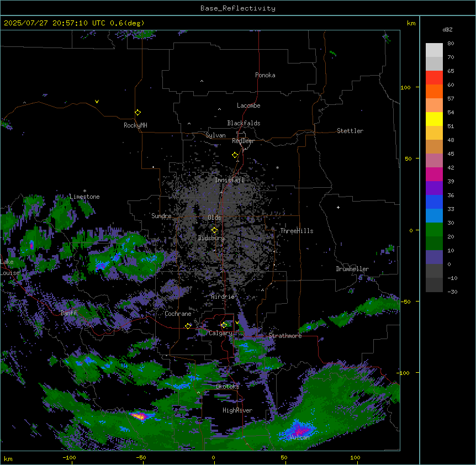This screenshot has height=465, width=476.
Task: Click the yellow diamond marker above Calgary label
Action: tap(224, 325)
